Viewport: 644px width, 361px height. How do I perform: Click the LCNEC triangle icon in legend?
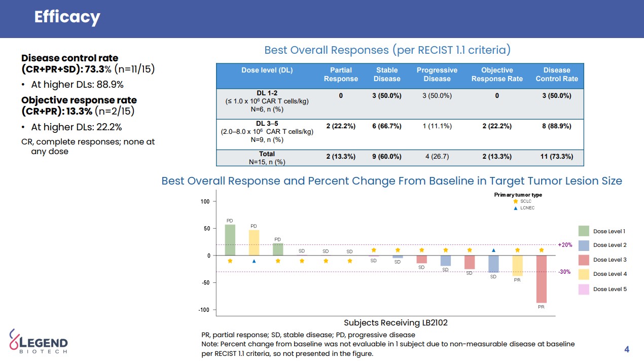(x=516, y=208)
